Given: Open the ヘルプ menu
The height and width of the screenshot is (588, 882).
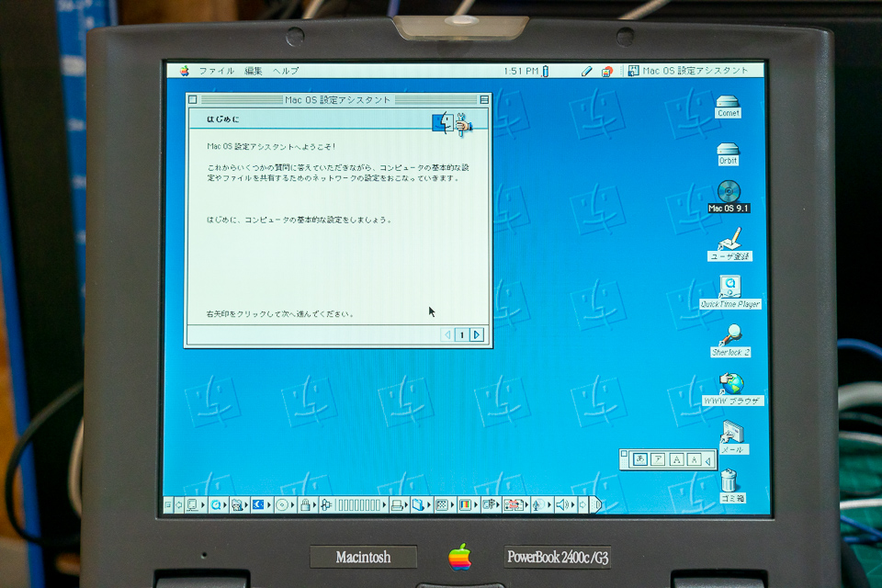Looking at the screenshot, I should point(286,71).
